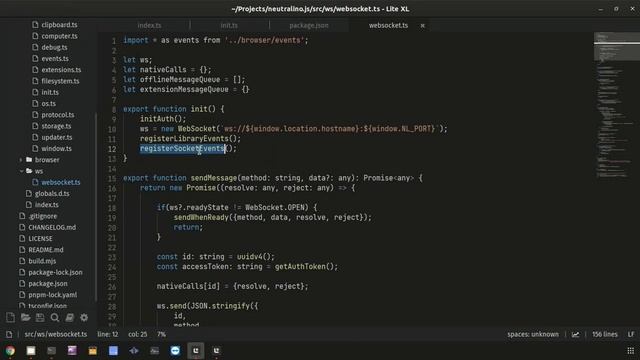This screenshot has height=360, width=640.
Task: Click initAuth() call on line 9
Action: (x=163, y=119)
